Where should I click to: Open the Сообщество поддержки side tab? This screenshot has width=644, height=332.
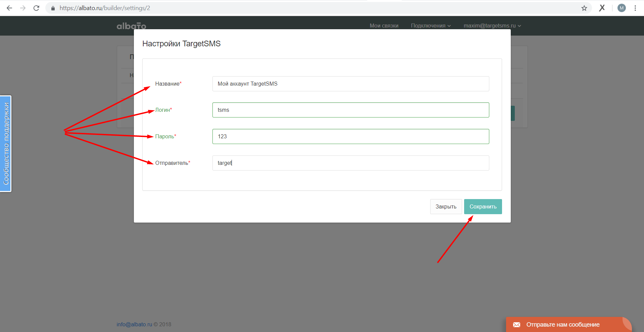click(x=6, y=144)
